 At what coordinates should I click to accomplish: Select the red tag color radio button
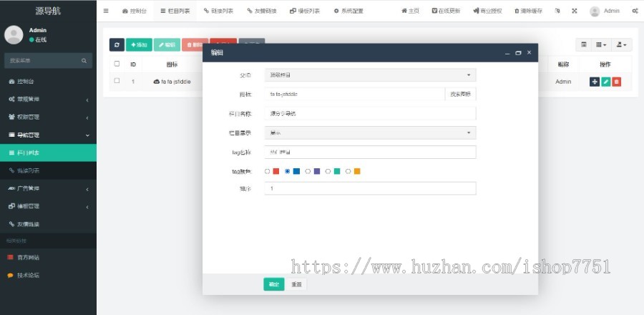268,171
